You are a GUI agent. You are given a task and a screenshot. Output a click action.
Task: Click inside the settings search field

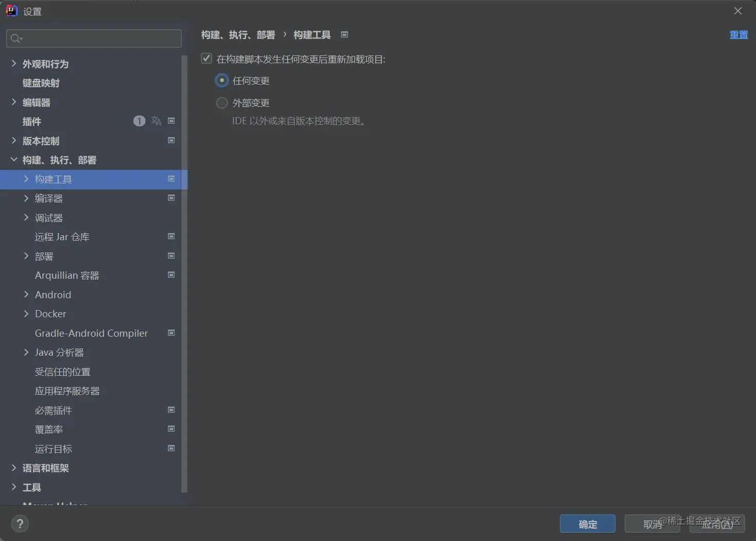(x=93, y=38)
